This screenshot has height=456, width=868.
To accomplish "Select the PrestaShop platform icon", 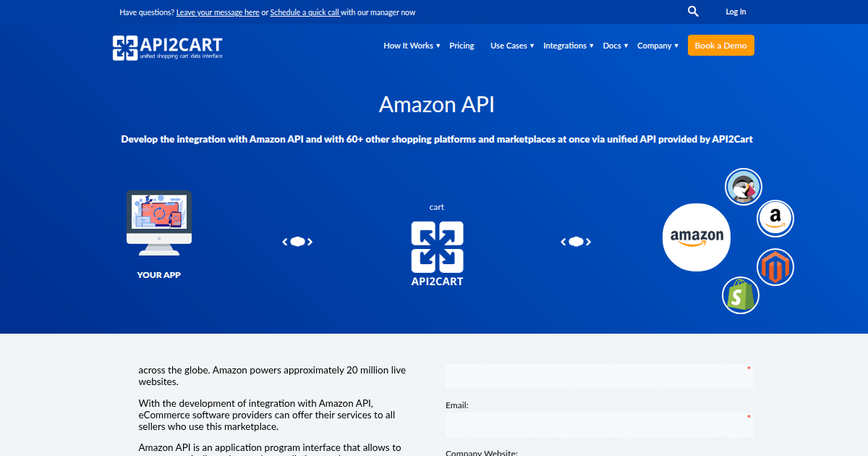I will coord(743,186).
